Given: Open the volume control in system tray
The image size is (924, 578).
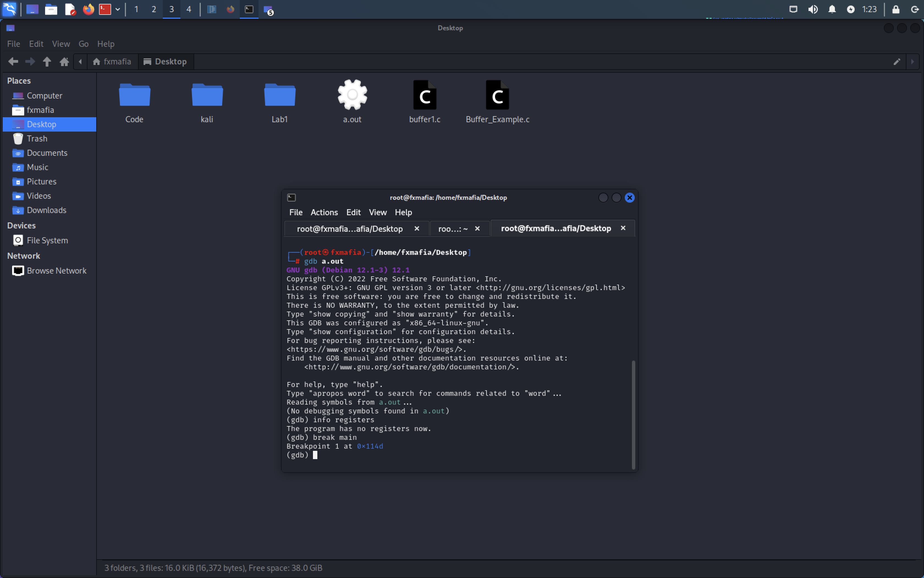Looking at the screenshot, I should [813, 9].
